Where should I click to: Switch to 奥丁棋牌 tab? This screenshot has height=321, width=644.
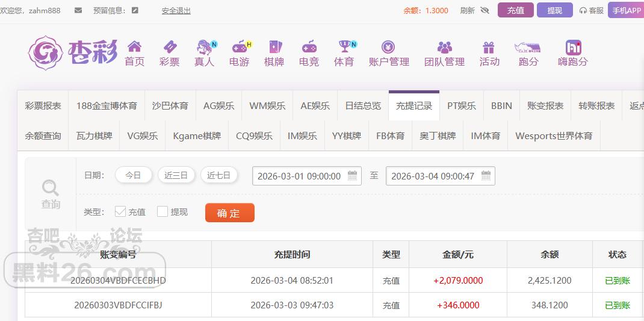point(438,136)
